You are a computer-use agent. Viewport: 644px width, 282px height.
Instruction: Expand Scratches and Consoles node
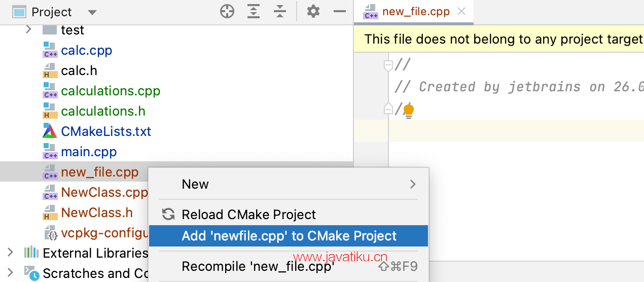10,273
